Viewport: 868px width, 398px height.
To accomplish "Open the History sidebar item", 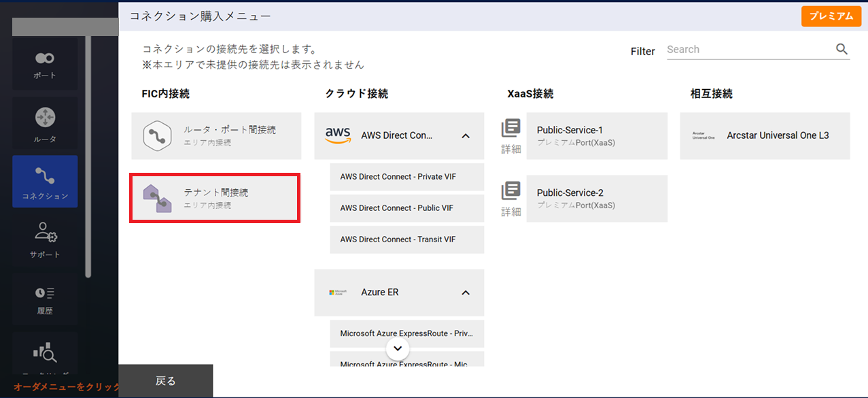I will tap(45, 298).
